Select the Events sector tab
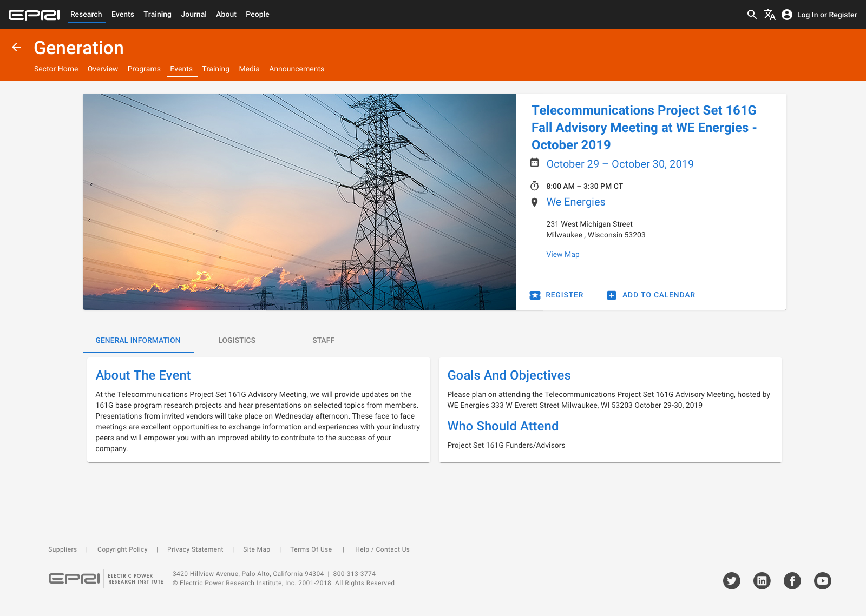 [x=181, y=69]
